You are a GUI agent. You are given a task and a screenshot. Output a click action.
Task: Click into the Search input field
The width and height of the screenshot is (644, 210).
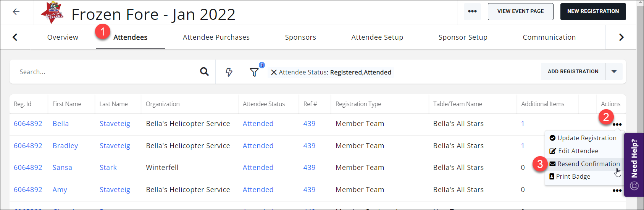pyautogui.click(x=107, y=72)
